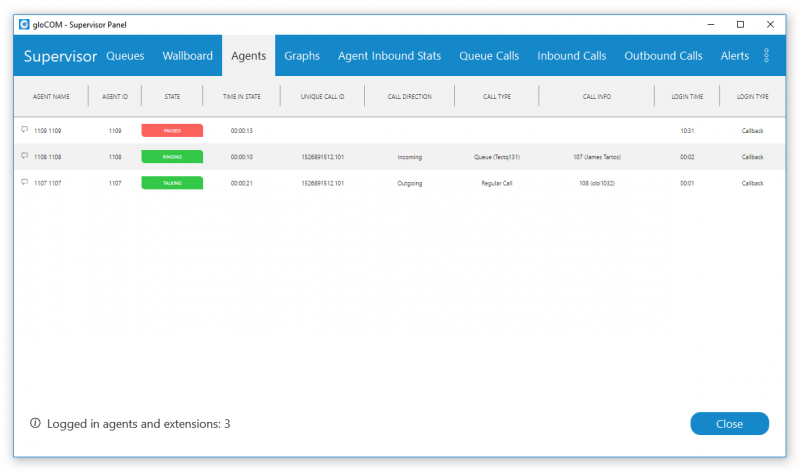Viewport: 800px width, 475px height.
Task: Sort by Agent Name column header
Action: (51, 96)
